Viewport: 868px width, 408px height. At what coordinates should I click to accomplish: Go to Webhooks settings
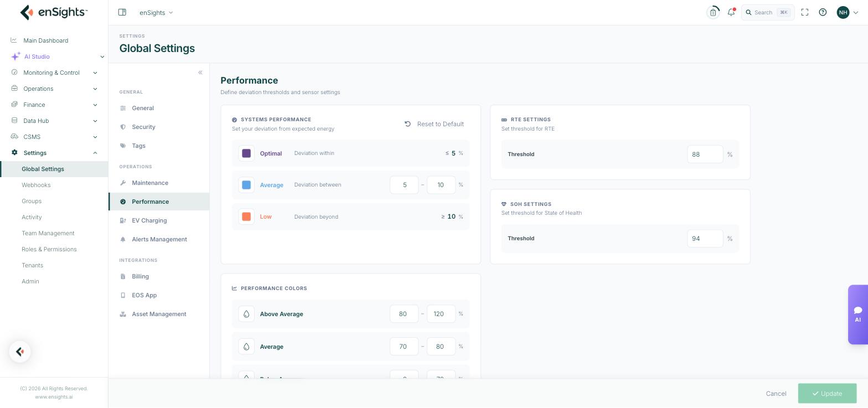(x=36, y=185)
